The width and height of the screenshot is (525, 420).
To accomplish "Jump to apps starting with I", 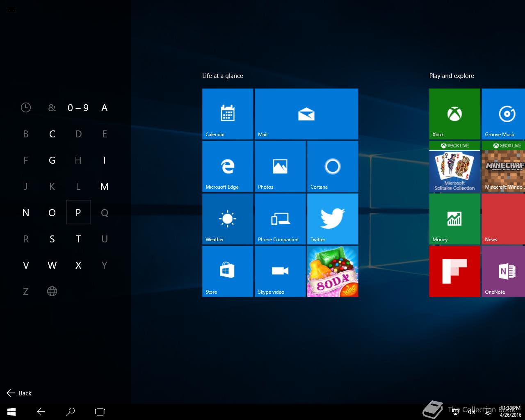I will point(105,160).
